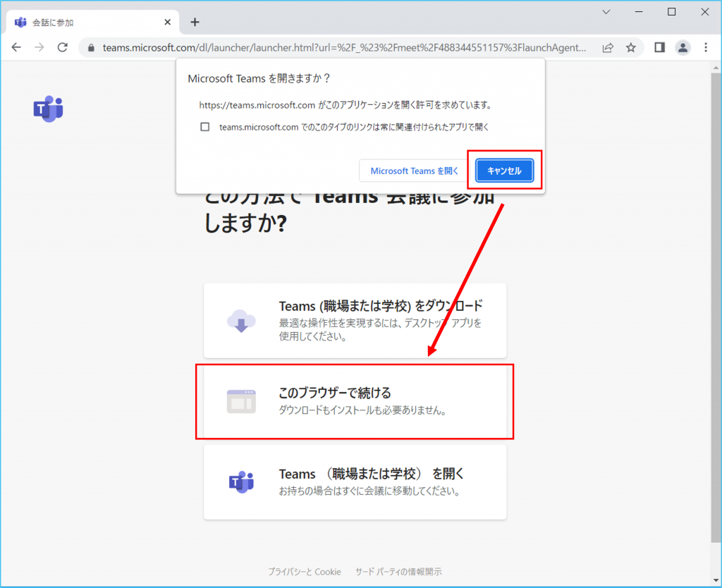Click the browser window icon beside このブラウザーで続ける
The height and width of the screenshot is (588, 722).
pyautogui.click(x=243, y=400)
